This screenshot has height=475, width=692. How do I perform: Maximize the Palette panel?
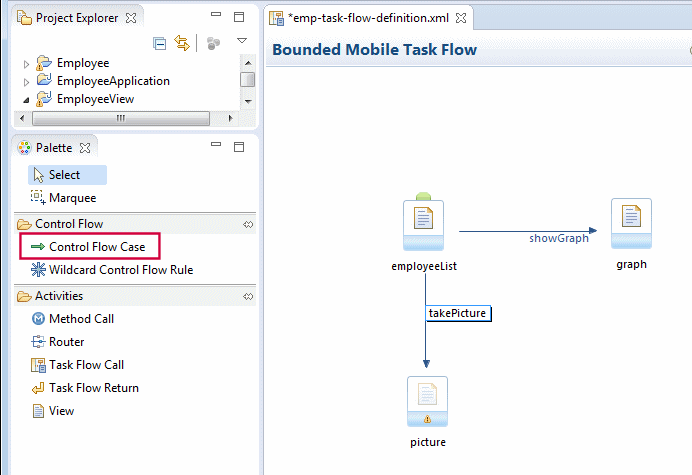(x=239, y=147)
